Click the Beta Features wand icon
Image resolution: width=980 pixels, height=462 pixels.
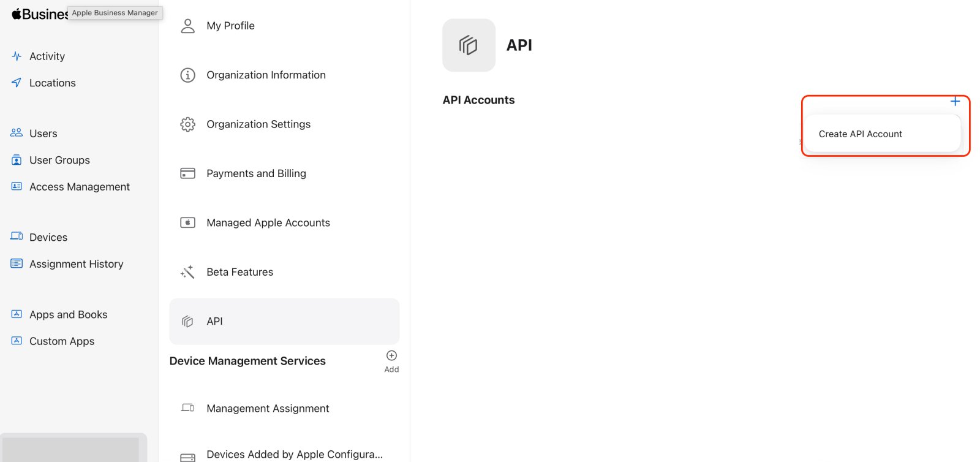(x=187, y=272)
